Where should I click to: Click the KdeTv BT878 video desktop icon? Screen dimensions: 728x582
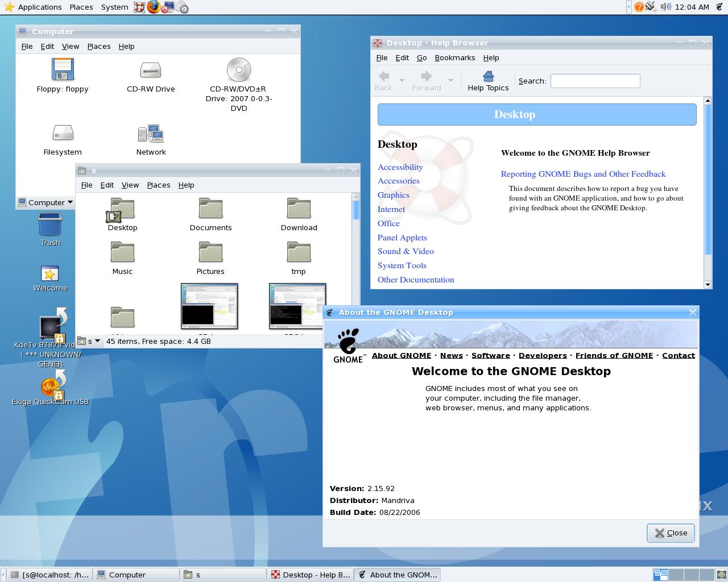[53, 326]
